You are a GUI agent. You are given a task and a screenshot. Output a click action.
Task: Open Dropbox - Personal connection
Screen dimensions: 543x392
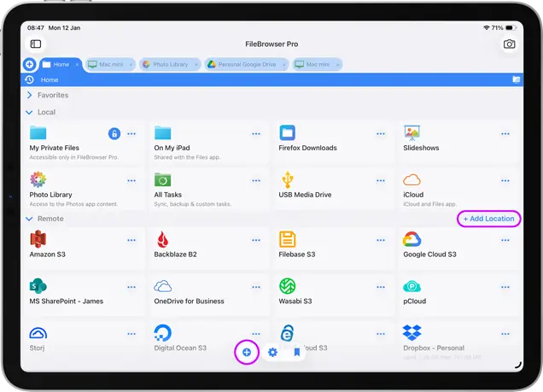point(457,341)
